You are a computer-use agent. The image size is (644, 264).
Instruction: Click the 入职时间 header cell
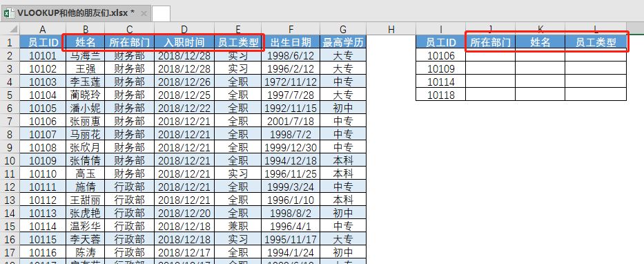(x=184, y=42)
